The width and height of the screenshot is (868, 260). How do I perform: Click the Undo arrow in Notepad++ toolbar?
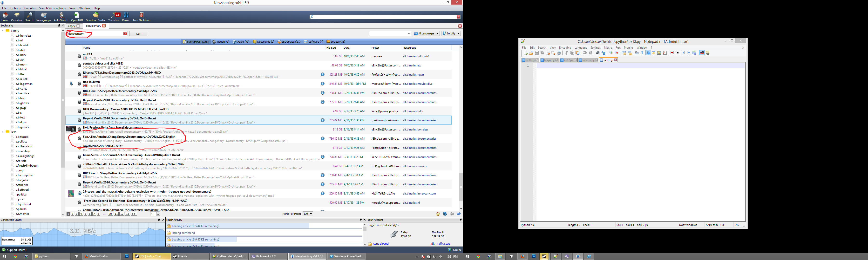point(585,53)
